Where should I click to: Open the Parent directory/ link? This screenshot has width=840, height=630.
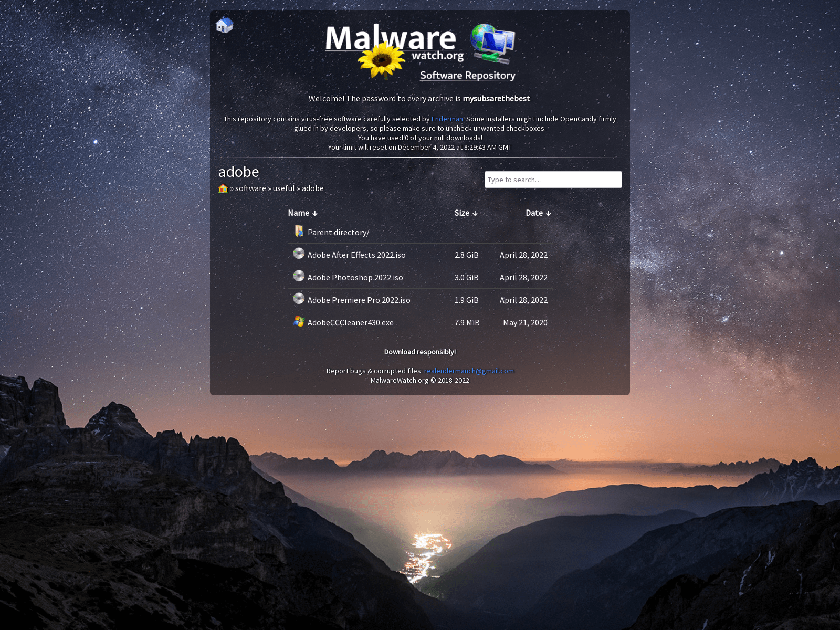338,233
